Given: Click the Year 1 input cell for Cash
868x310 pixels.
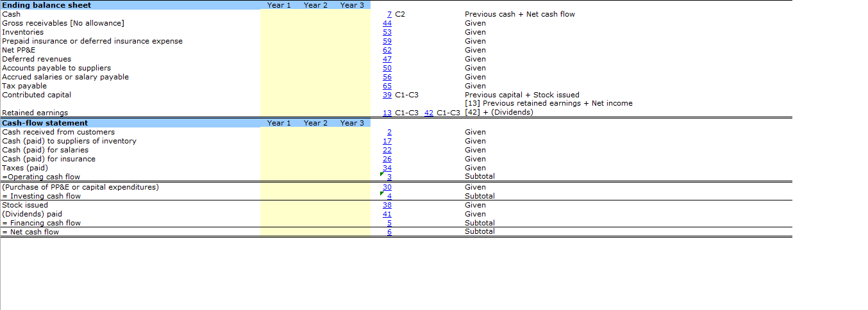Looking at the screenshot, I should click(279, 14).
